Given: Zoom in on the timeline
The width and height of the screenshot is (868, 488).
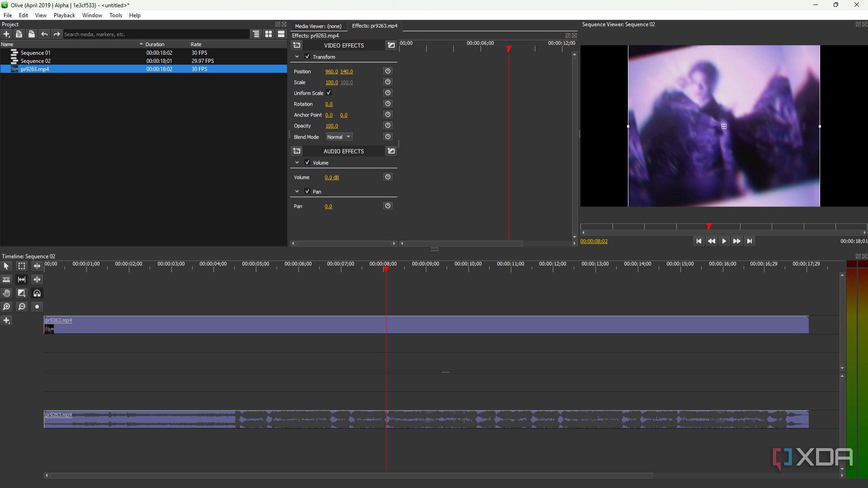Looking at the screenshot, I should (6, 307).
